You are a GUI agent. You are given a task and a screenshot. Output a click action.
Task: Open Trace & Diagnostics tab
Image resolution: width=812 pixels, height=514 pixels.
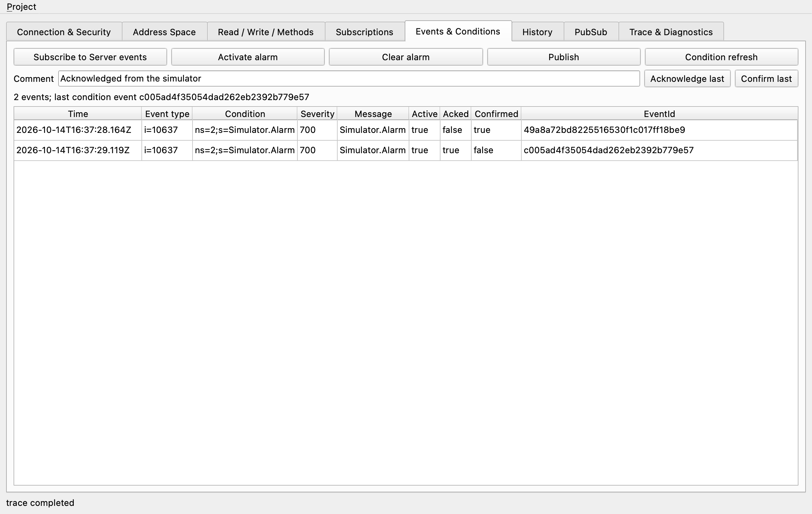tap(671, 32)
